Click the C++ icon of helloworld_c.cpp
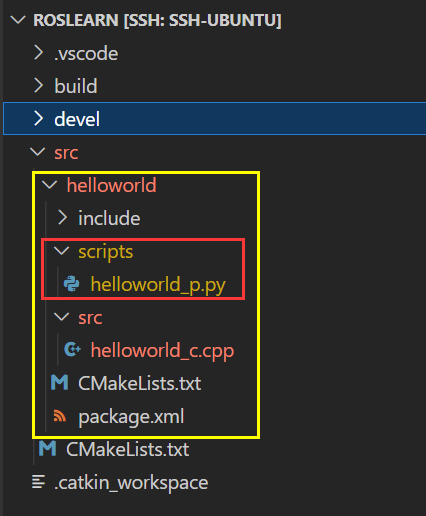426x516 pixels. [72, 350]
